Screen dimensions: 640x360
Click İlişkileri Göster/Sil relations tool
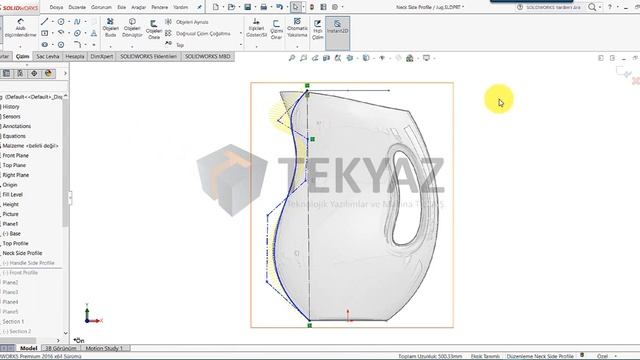(x=256, y=28)
